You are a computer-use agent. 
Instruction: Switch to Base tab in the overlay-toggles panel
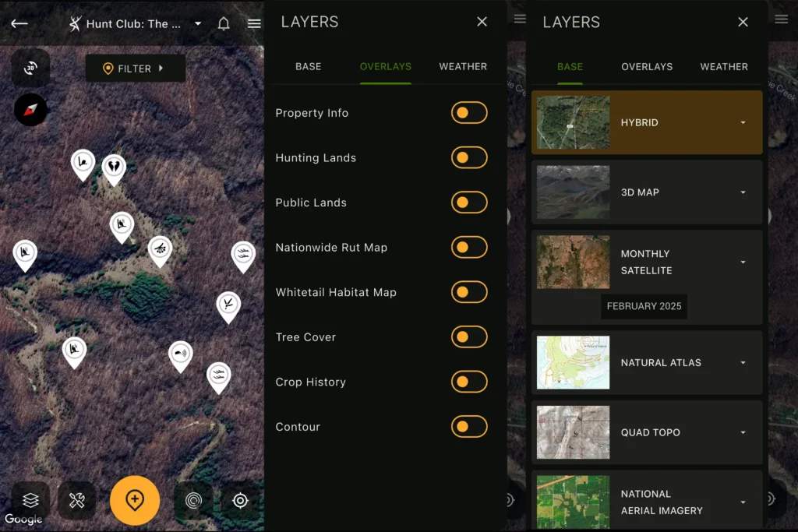point(309,67)
